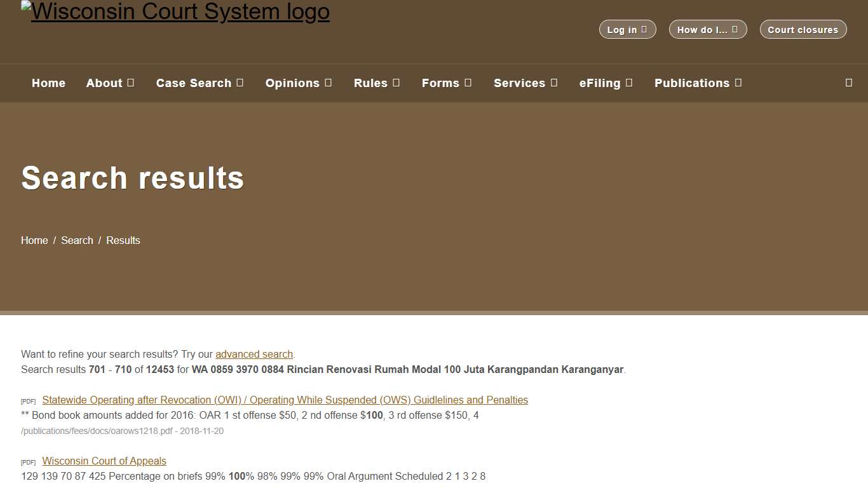The width and height of the screenshot is (868, 488).
Task: Open the eFiling menu
Action: [605, 83]
